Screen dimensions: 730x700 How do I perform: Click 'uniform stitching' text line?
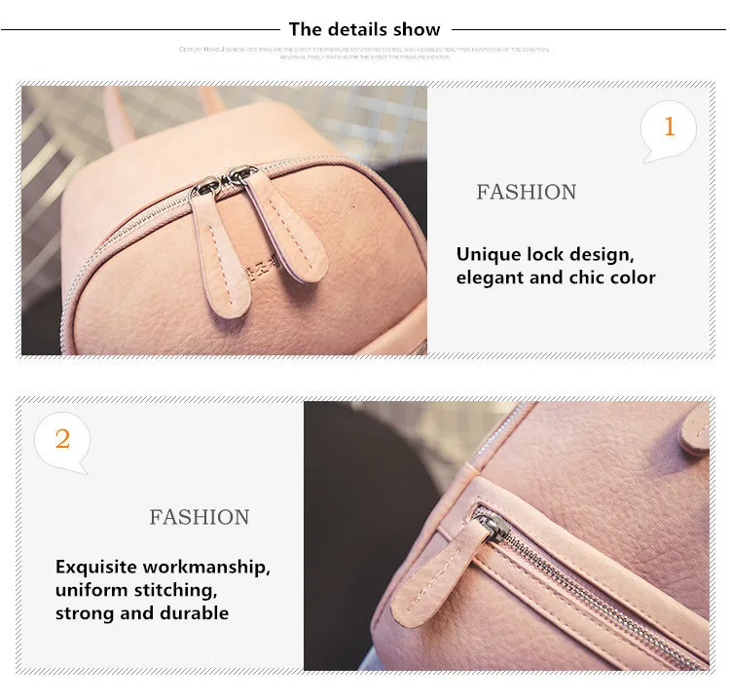(136, 590)
